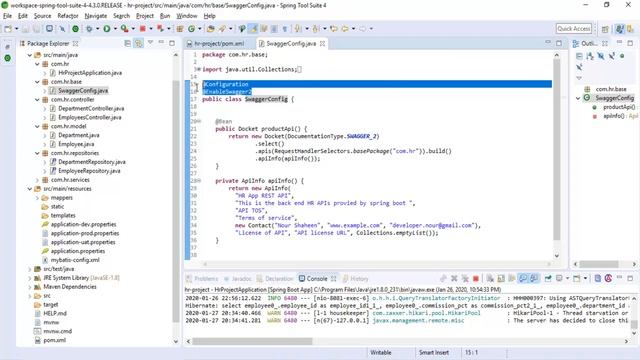Open the Run button dropdown arrow
The height and width of the screenshot is (360, 640).
(115, 29)
